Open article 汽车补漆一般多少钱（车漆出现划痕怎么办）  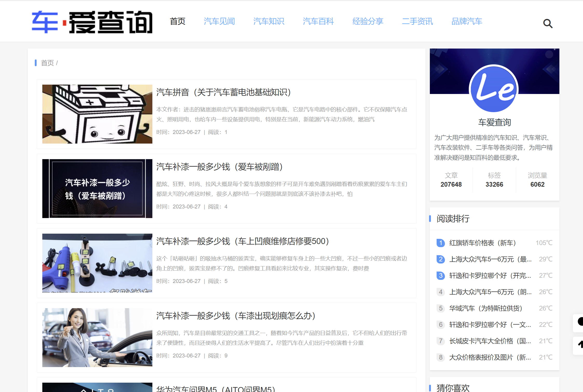236,316
